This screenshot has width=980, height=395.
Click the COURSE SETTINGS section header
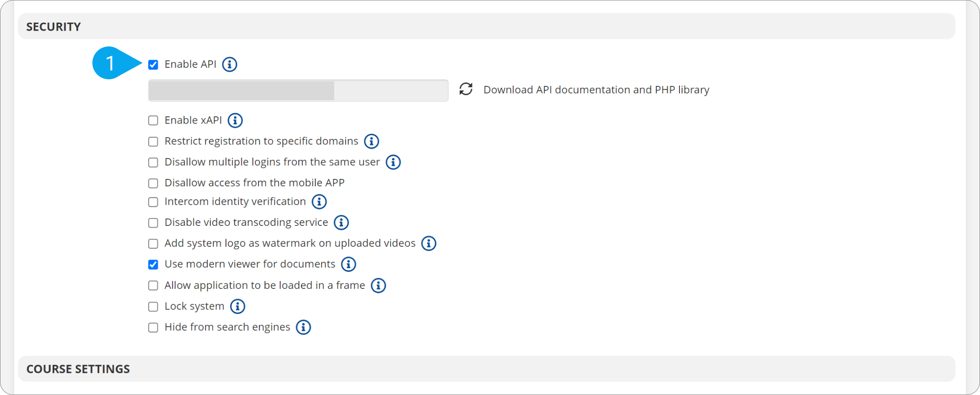click(x=487, y=369)
